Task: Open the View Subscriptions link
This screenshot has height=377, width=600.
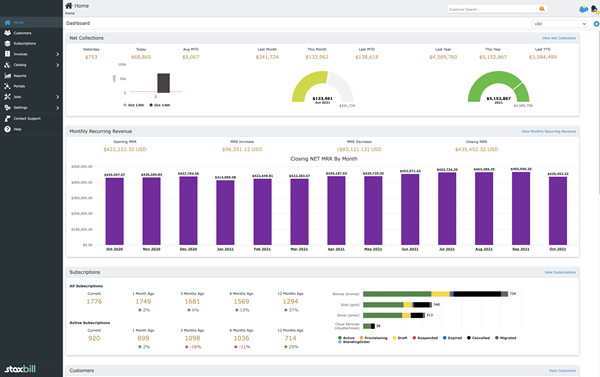Action: (560, 272)
